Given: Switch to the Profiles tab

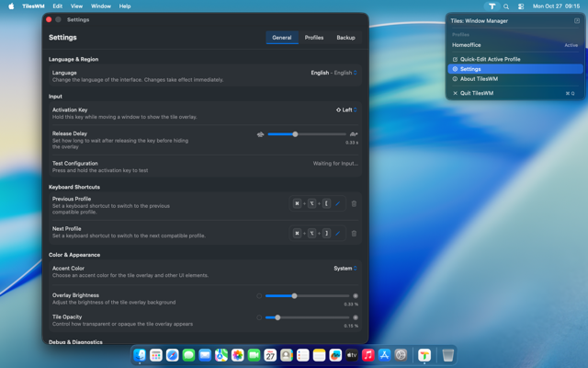Looking at the screenshot, I should tap(314, 38).
